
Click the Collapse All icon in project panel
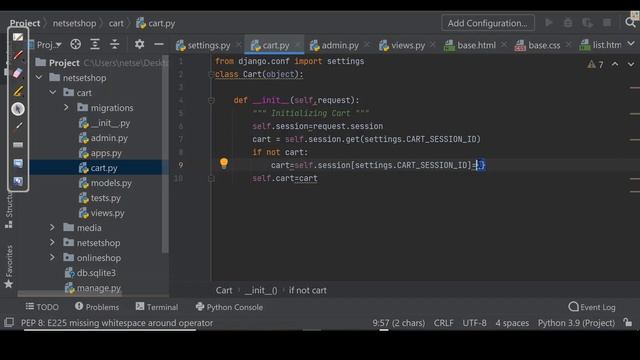pos(115,44)
